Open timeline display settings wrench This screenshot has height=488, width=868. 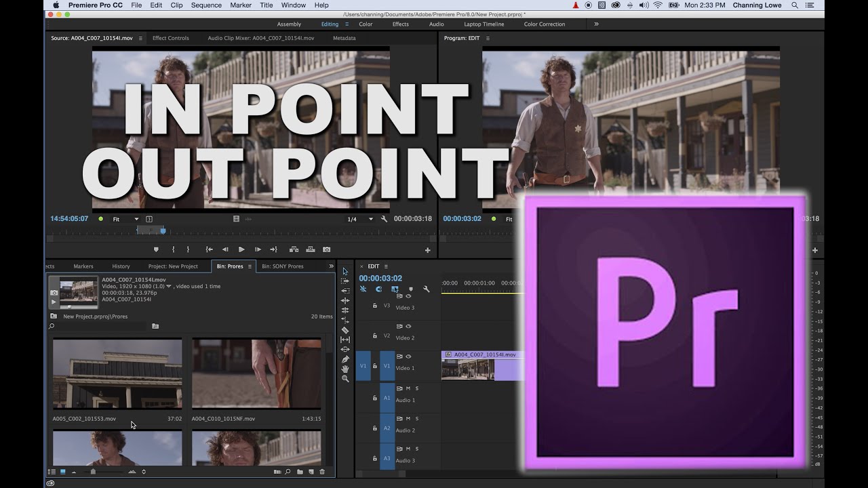(x=427, y=289)
